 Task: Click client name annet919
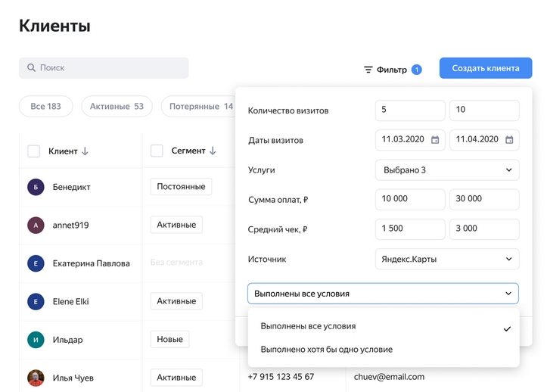pos(71,226)
